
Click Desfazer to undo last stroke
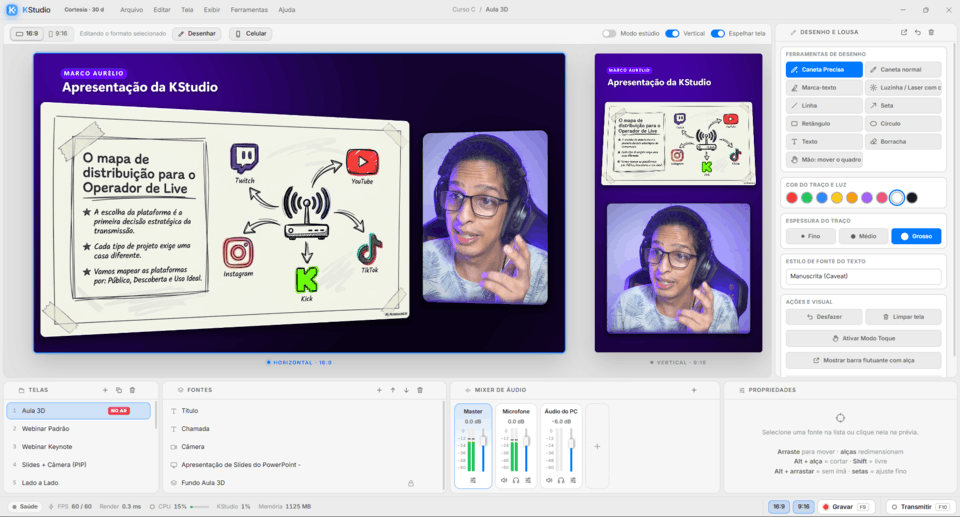[824, 317]
